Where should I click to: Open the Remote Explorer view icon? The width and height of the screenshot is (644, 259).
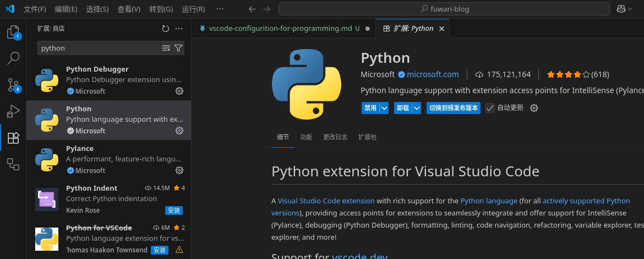click(13, 164)
